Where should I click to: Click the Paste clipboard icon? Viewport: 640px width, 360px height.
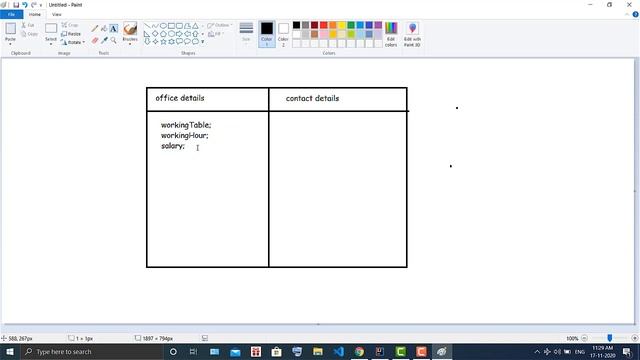11,29
